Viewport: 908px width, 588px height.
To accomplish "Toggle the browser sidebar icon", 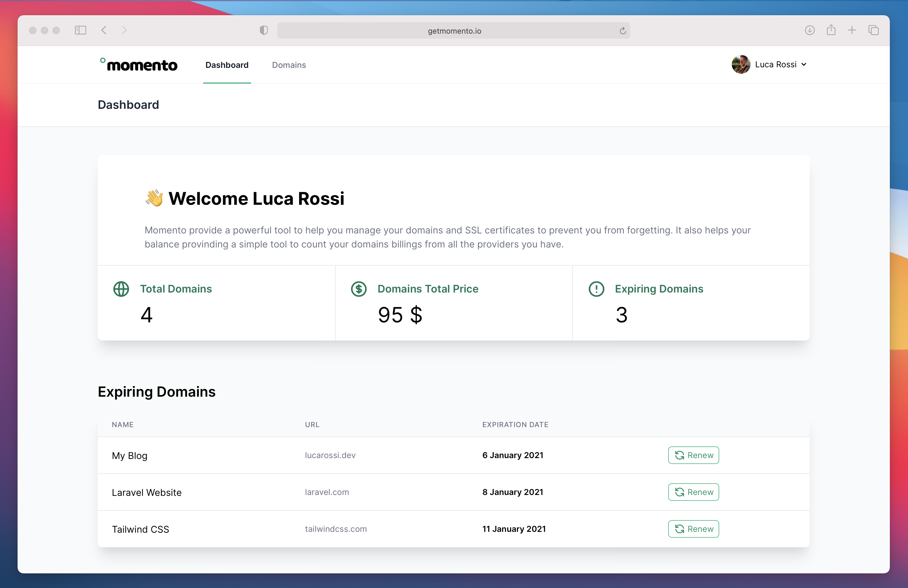I will (80, 30).
